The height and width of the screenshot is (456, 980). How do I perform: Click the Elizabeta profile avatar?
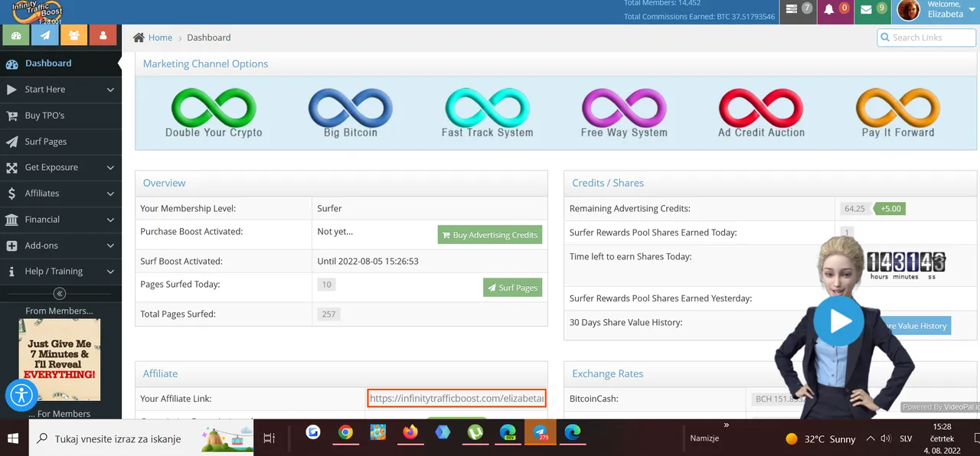tap(909, 10)
